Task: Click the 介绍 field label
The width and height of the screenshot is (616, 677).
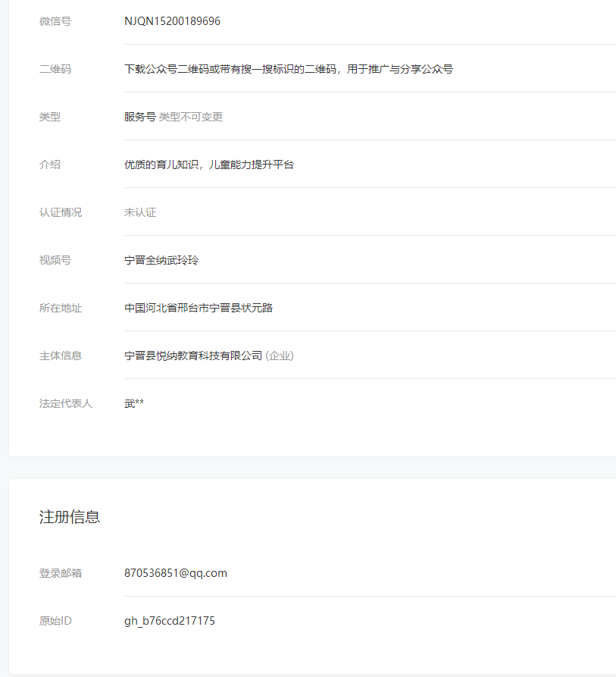Action: [50, 165]
